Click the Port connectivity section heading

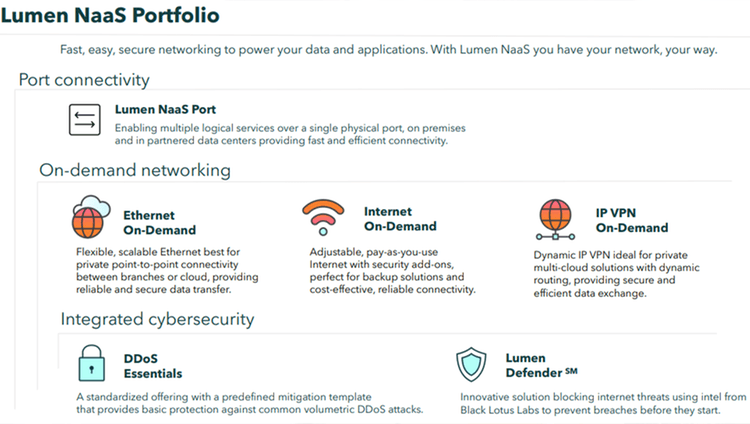pyautogui.click(x=84, y=79)
